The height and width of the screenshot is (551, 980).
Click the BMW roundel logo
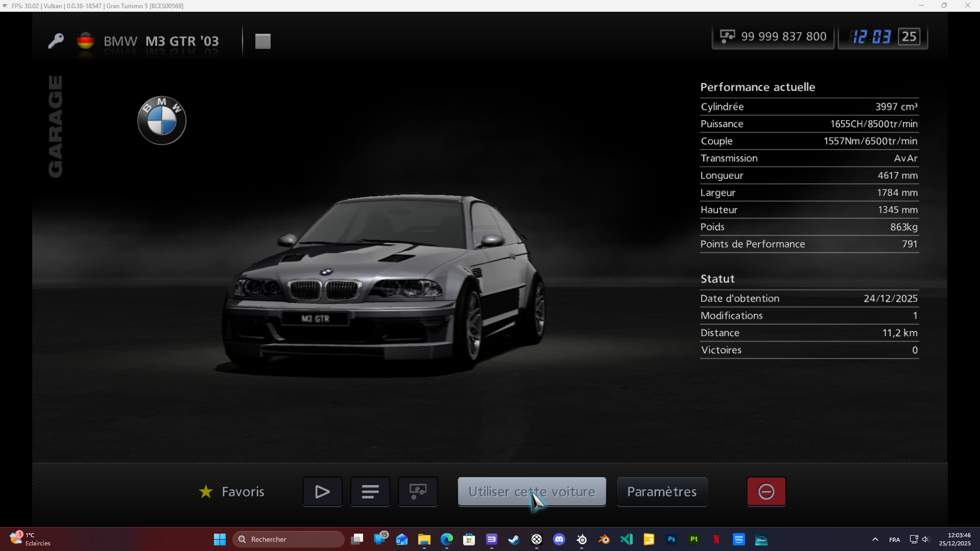point(162,121)
